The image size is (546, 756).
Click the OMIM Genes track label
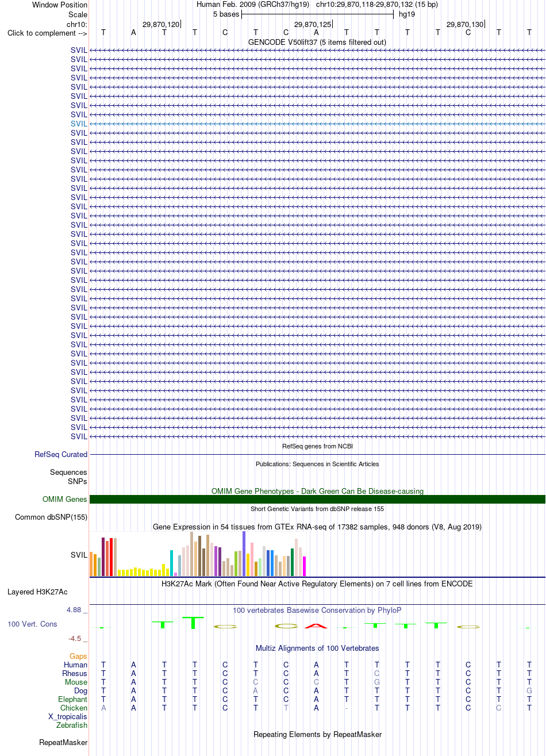[x=65, y=499]
